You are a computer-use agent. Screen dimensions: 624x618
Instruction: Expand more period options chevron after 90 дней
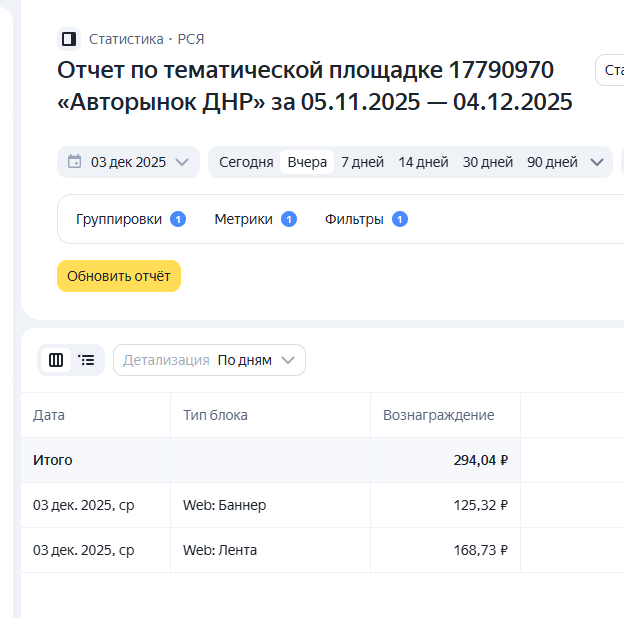pos(598,162)
